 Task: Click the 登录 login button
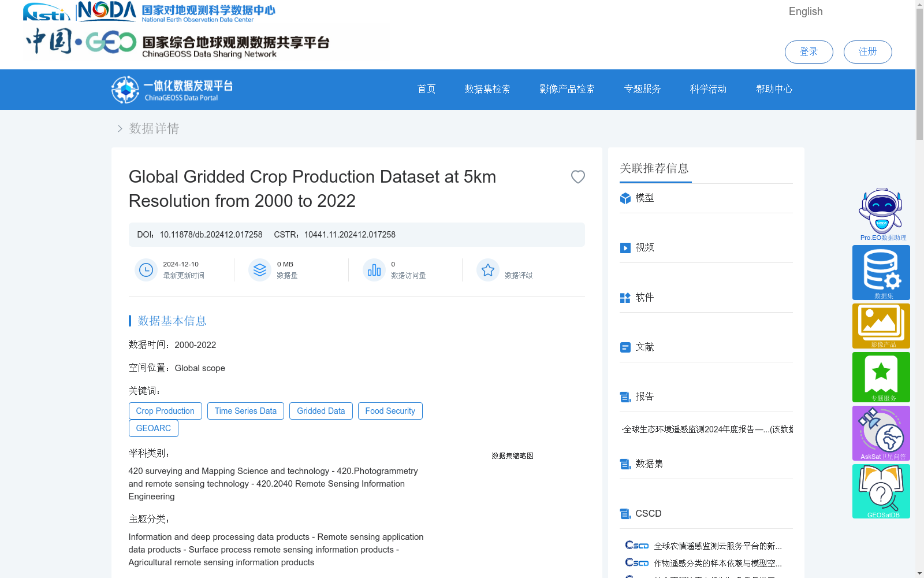808,52
